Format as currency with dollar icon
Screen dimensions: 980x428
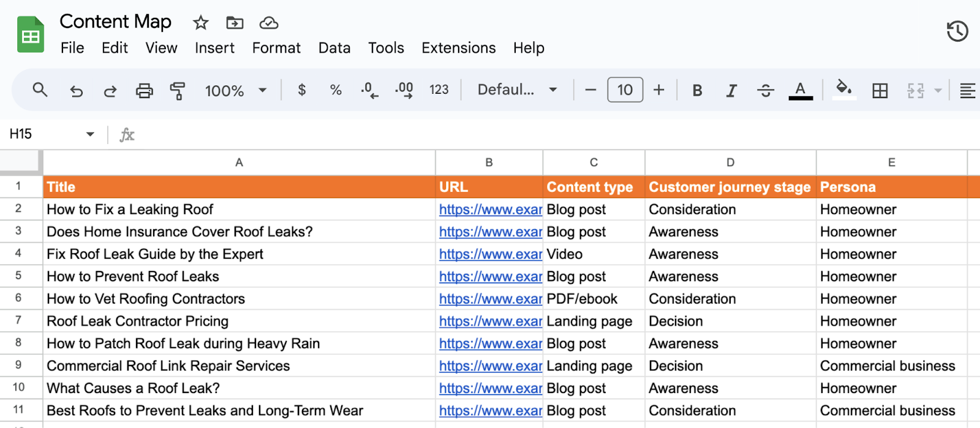(301, 90)
